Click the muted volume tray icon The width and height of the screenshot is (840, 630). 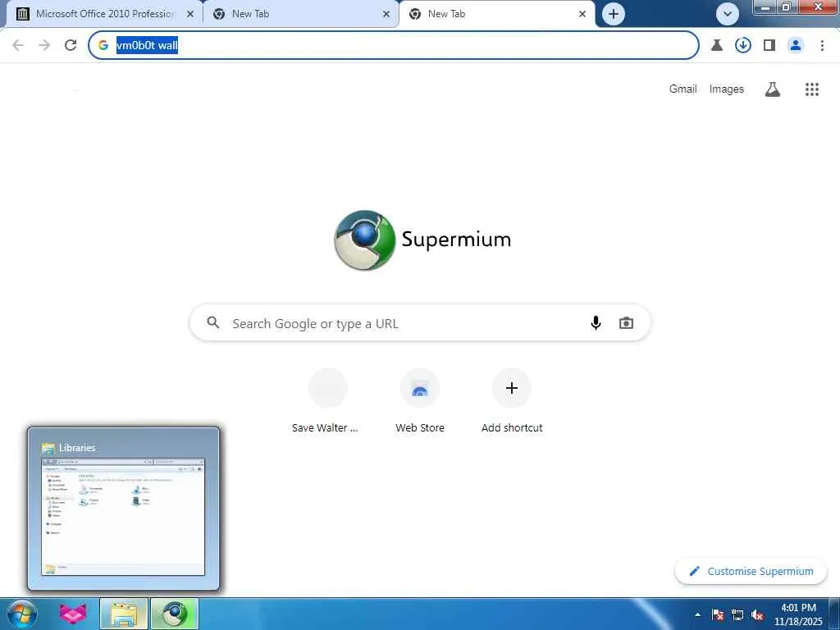coord(757,614)
